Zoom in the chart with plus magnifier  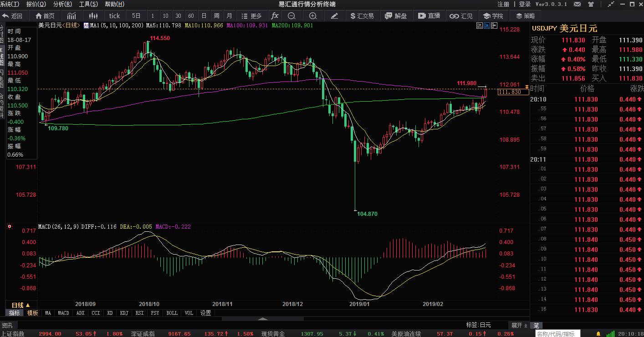coord(312,15)
